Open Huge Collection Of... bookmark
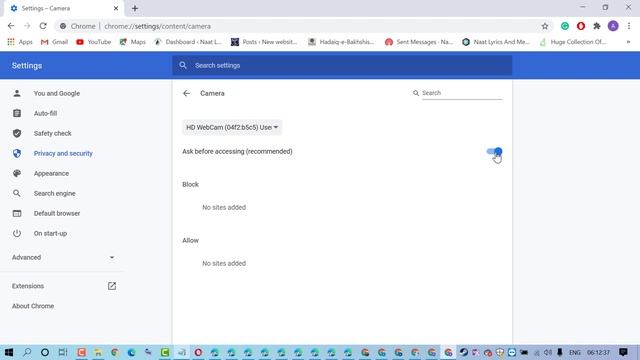The image size is (640, 360). click(573, 42)
